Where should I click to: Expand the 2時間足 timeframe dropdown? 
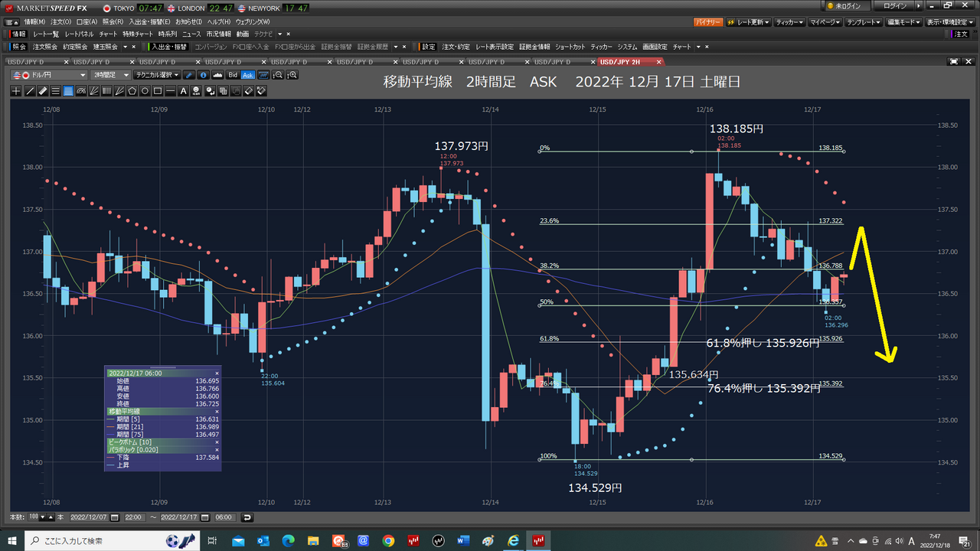pos(110,75)
